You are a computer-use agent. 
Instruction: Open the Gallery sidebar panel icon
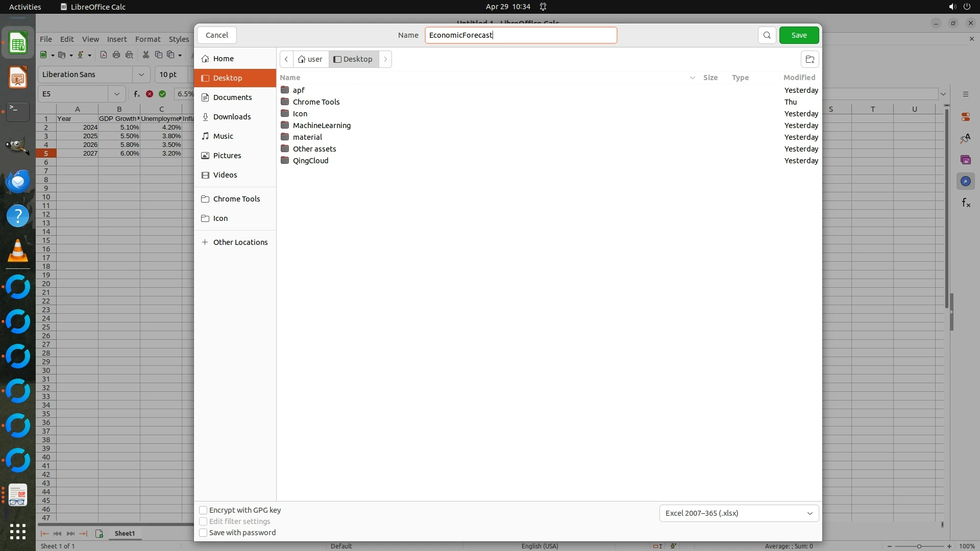click(x=966, y=160)
